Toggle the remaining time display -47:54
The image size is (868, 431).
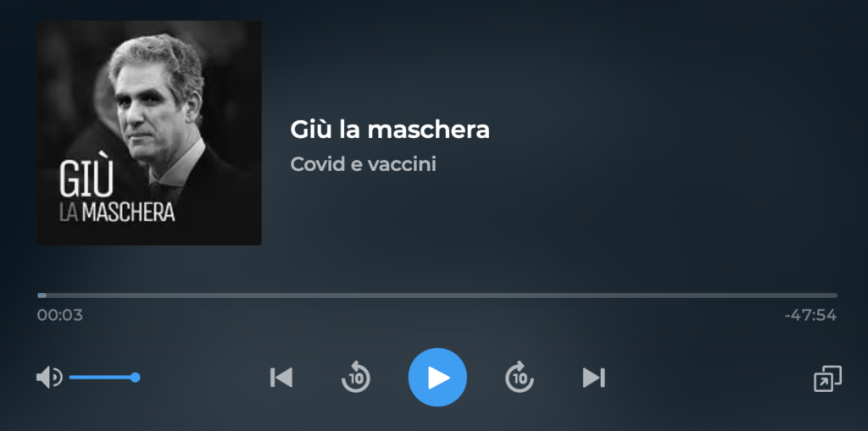pyautogui.click(x=810, y=315)
